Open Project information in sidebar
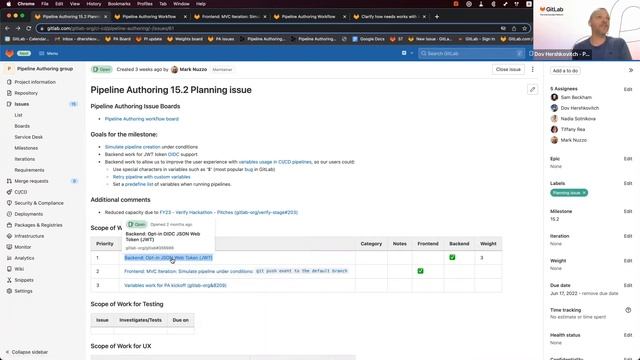This screenshot has height=360, width=640. pos(35,82)
